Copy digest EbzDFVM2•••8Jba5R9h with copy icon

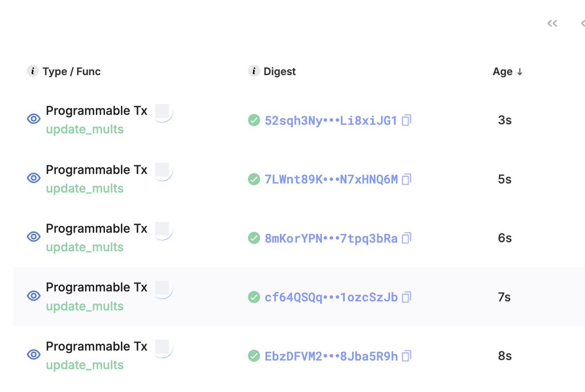coord(407,356)
